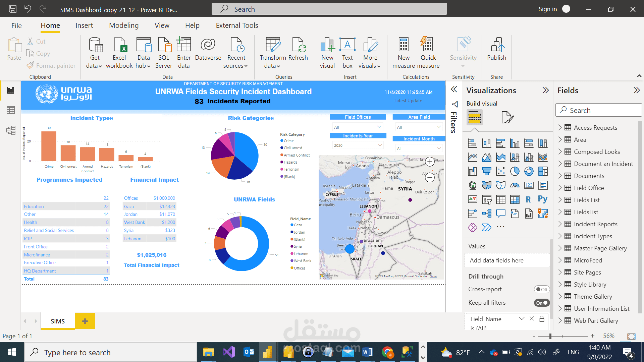Zoom out on the map visual

[430, 178]
